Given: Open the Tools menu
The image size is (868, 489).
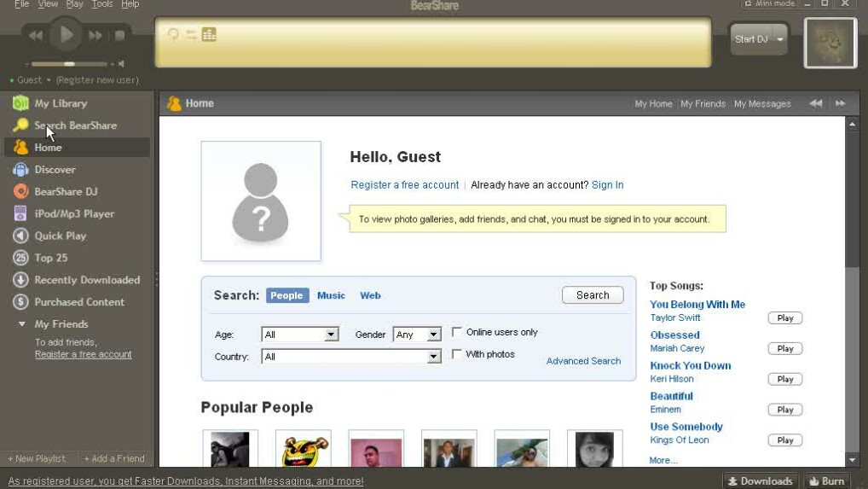Looking at the screenshot, I should pos(102,4).
